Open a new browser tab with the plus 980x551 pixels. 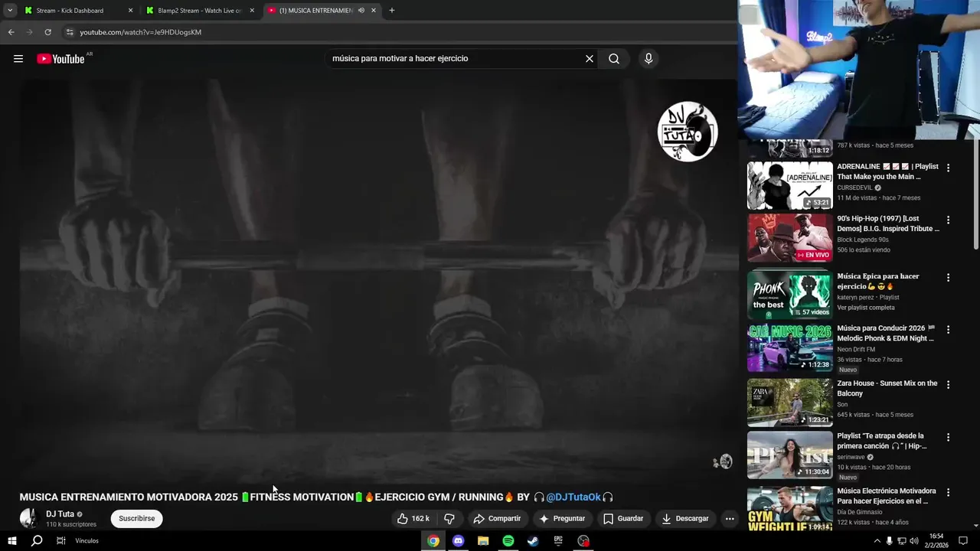[x=392, y=11]
